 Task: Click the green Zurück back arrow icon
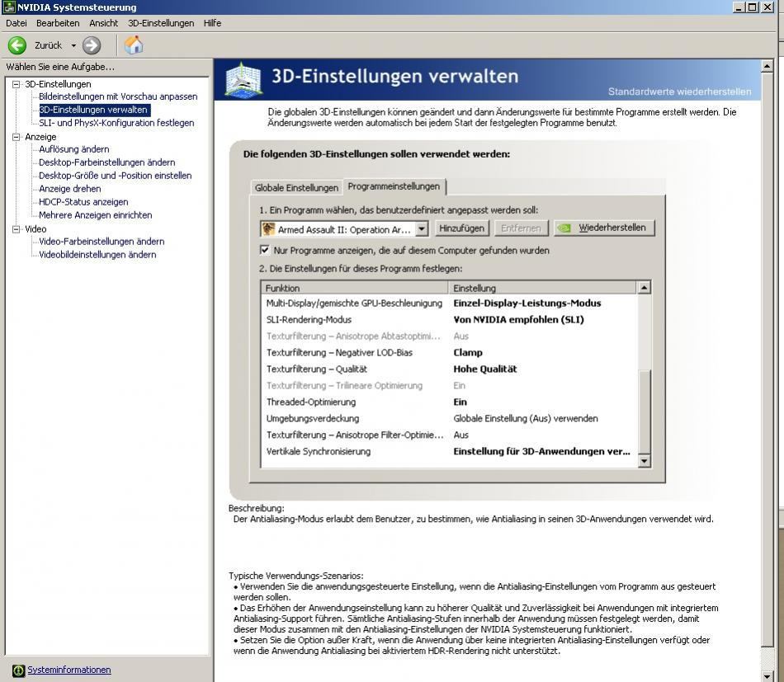17,45
